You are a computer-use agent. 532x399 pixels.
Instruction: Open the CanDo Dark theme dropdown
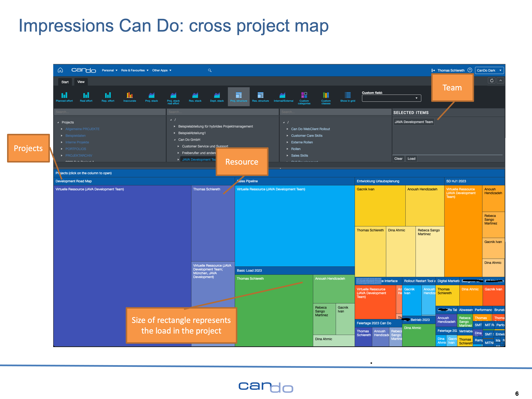tap(489, 70)
